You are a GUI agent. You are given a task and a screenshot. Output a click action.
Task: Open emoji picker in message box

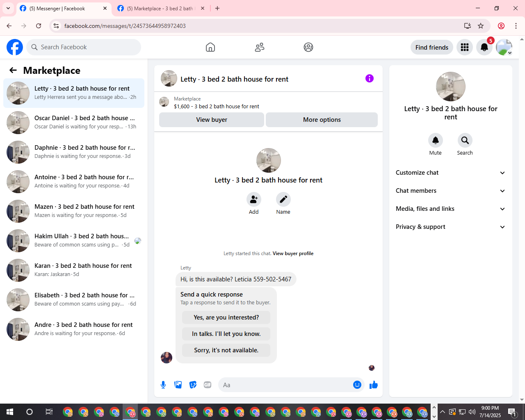(x=357, y=385)
